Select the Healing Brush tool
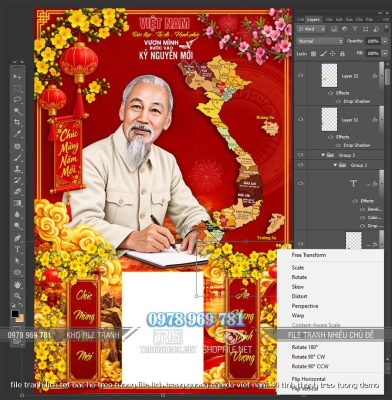This screenshot has height=400, width=392. click(17, 146)
